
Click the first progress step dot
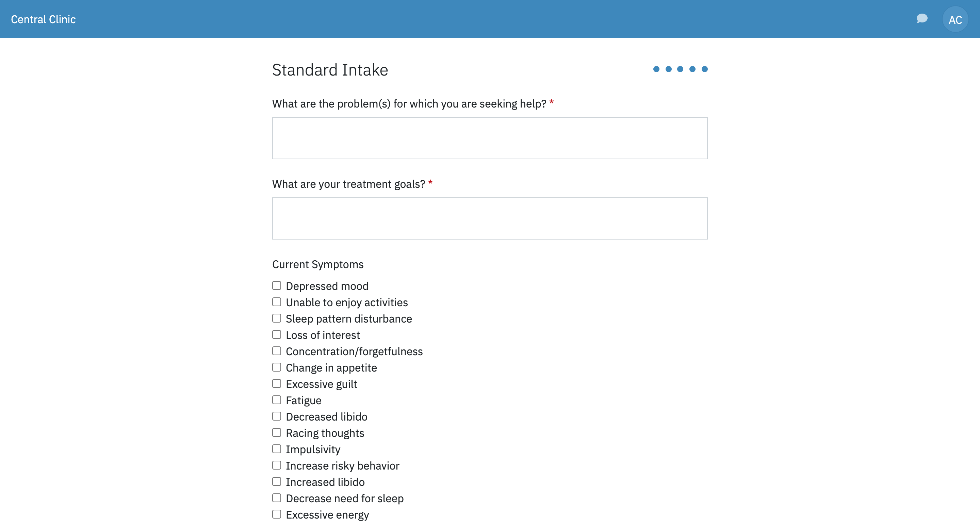click(x=656, y=69)
